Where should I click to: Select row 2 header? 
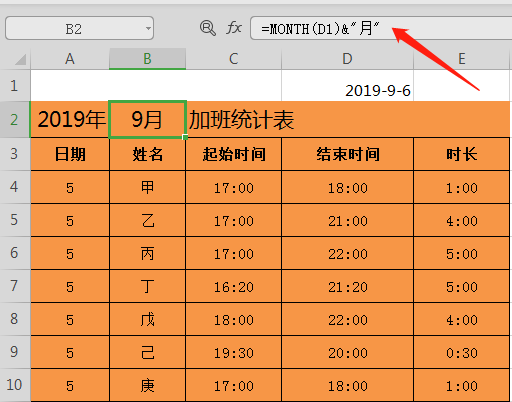coord(15,119)
